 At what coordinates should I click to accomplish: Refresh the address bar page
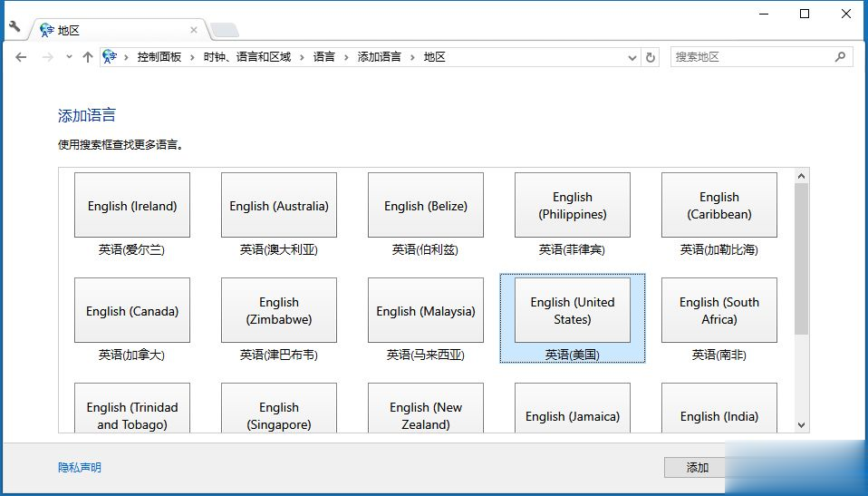(x=651, y=57)
